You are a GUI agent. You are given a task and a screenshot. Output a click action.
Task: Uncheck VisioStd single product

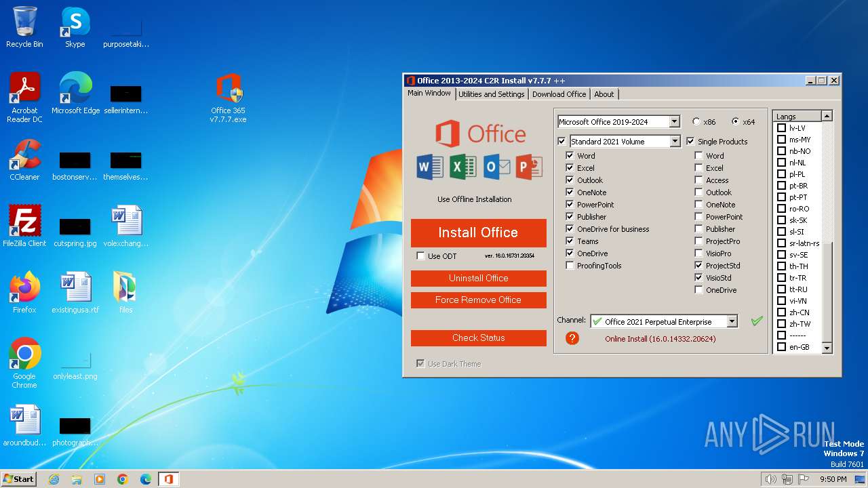(698, 278)
